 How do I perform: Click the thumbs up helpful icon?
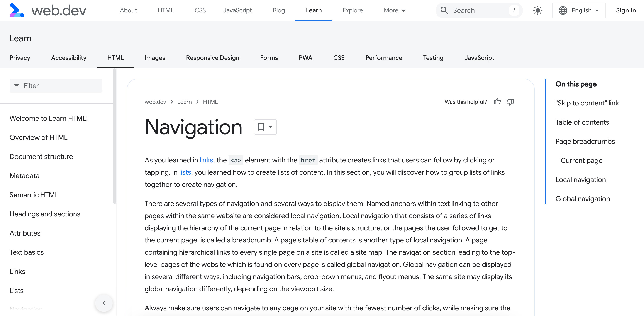point(497,102)
